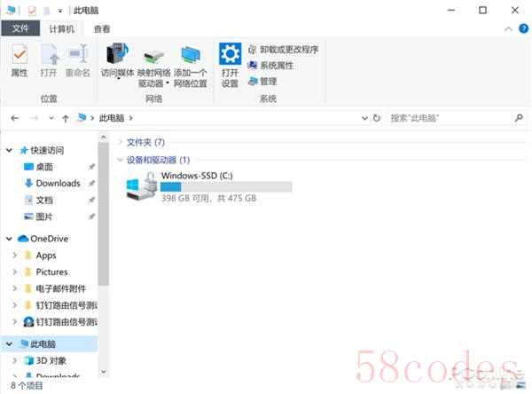Click 管理 manage in system group
Screen dimensions: 532x394
[x=262, y=81]
